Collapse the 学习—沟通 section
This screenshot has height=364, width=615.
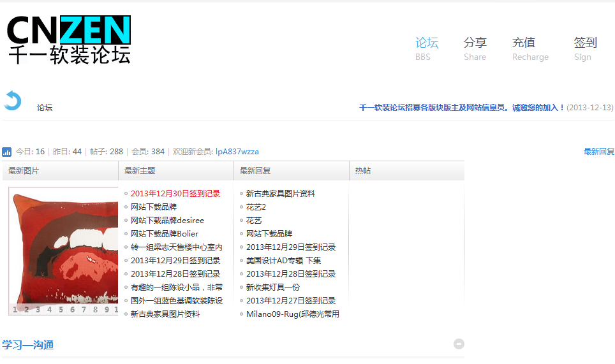(x=459, y=344)
